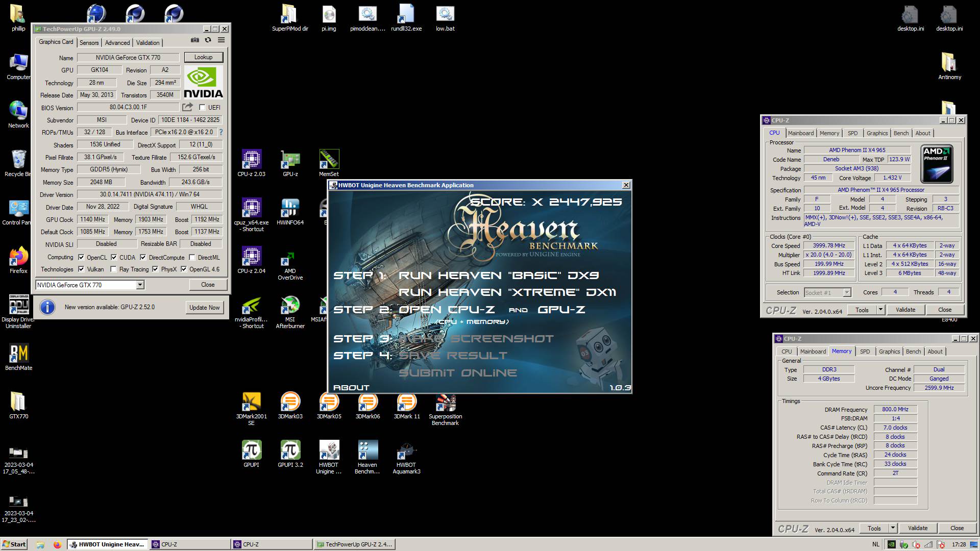Open Bench tab in lower CPU-Z window
This screenshot has width=980, height=551.
point(913,352)
